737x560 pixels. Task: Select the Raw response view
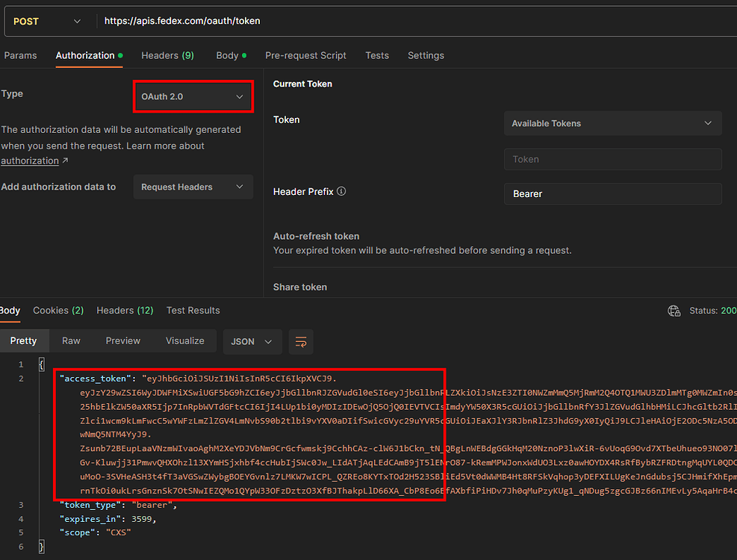(71, 340)
